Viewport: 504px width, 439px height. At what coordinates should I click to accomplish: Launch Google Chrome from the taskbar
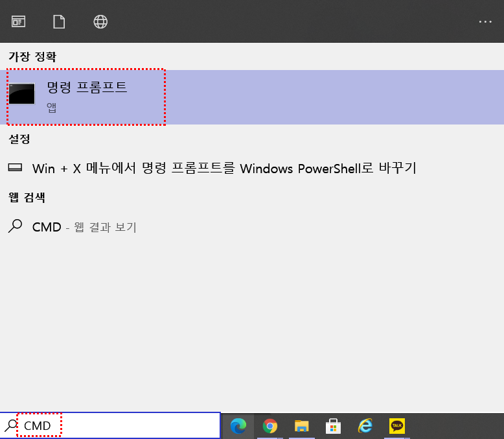click(x=270, y=426)
